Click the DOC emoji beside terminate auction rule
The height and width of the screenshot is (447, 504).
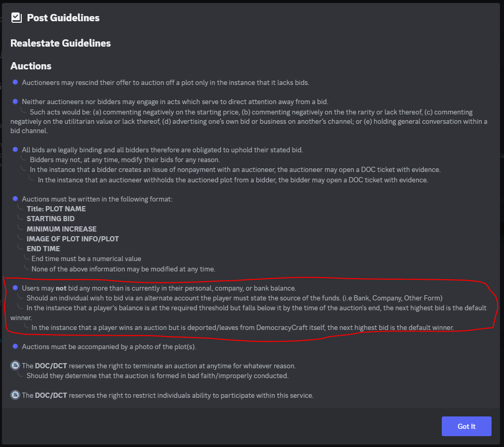(x=15, y=366)
